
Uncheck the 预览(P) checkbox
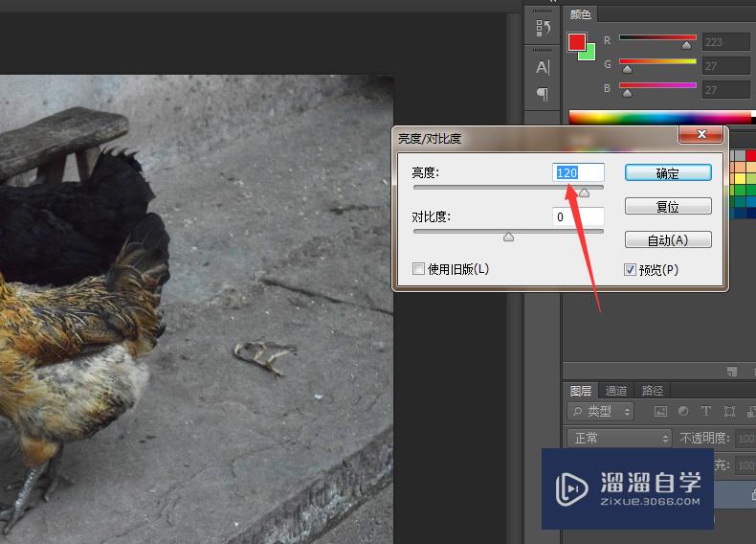coord(631,269)
